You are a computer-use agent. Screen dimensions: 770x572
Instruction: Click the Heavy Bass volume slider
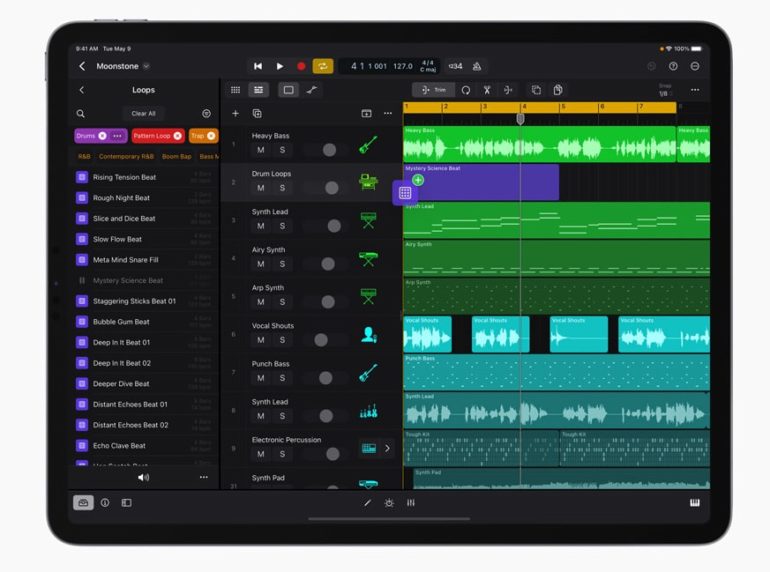[325, 150]
